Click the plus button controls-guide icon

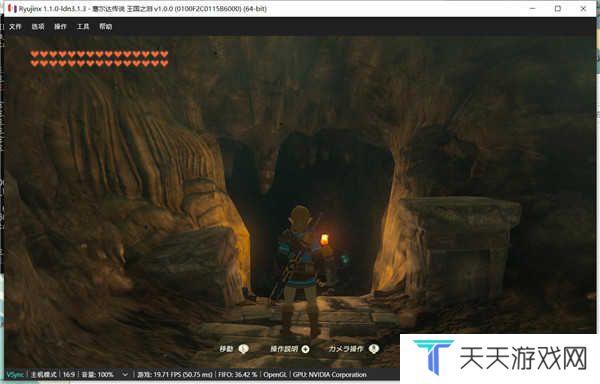click(x=305, y=349)
